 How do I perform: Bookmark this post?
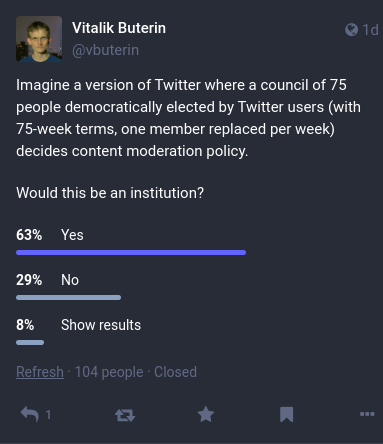[x=287, y=414]
